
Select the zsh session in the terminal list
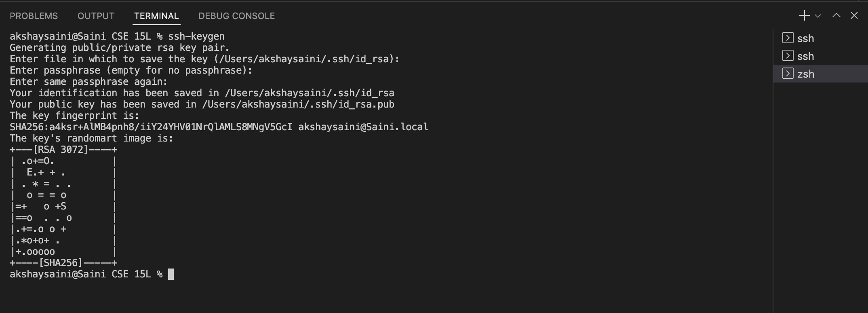(x=806, y=74)
